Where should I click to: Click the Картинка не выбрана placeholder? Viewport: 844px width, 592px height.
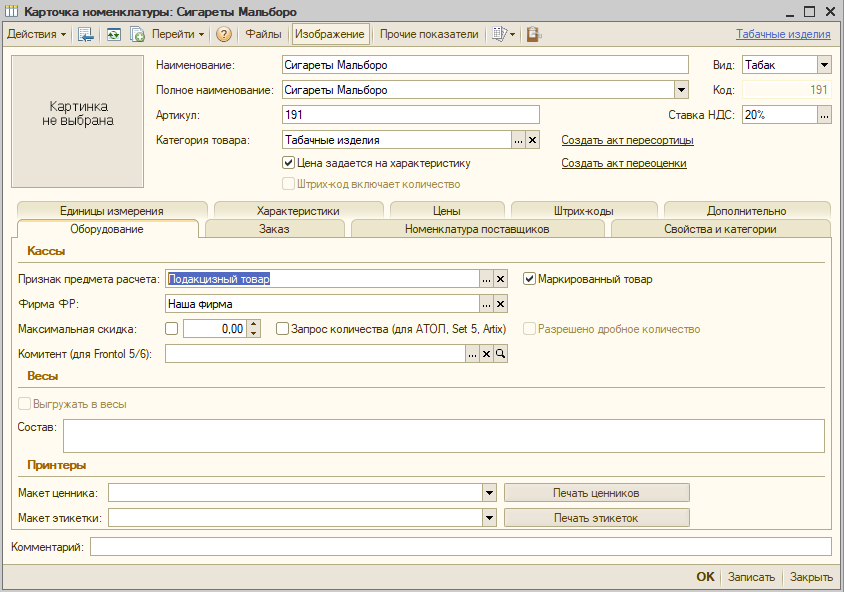(78, 121)
